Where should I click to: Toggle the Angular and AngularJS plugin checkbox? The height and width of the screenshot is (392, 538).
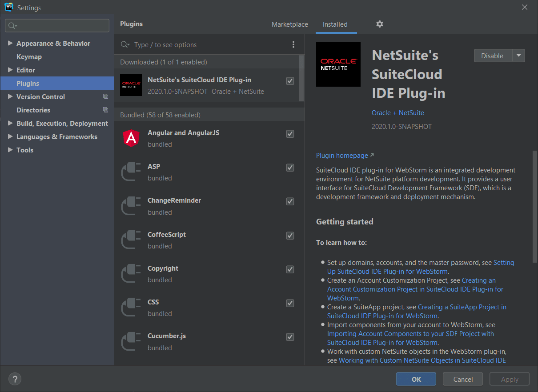coord(290,134)
